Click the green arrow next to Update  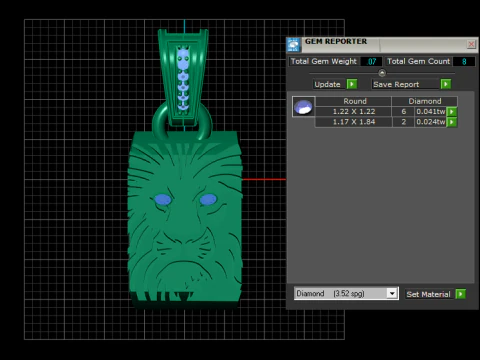click(x=352, y=84)
